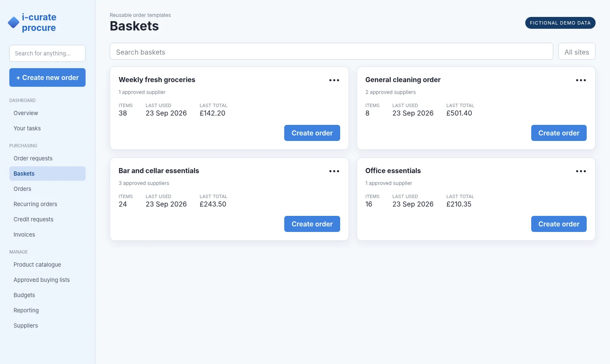Click the £243.50 last total value

pyautogui.click(x=213, y=204)
